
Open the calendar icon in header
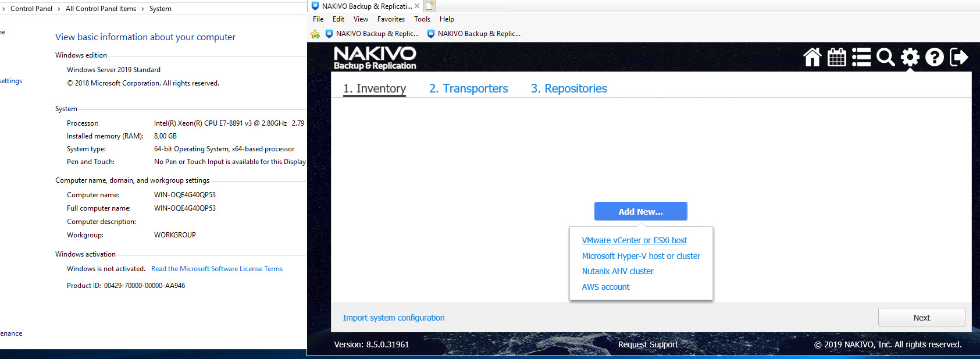pyautogui.click(x=837, y=58)
